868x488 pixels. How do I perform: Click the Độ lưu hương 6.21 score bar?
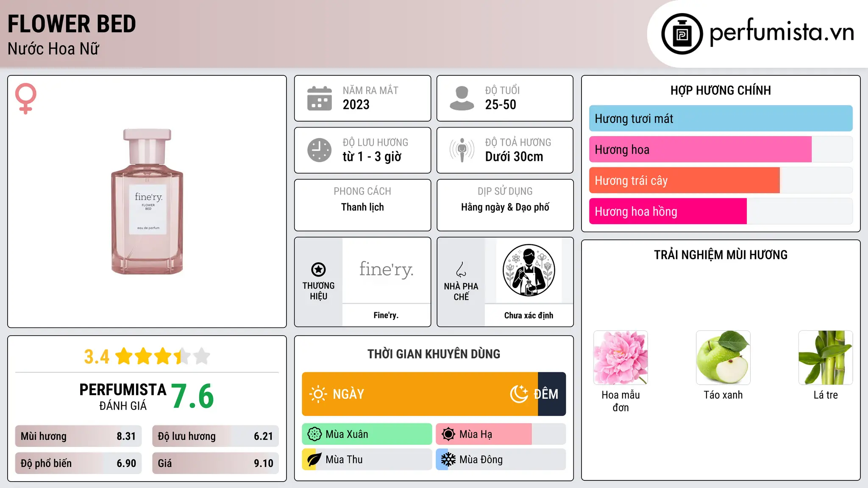215,436
